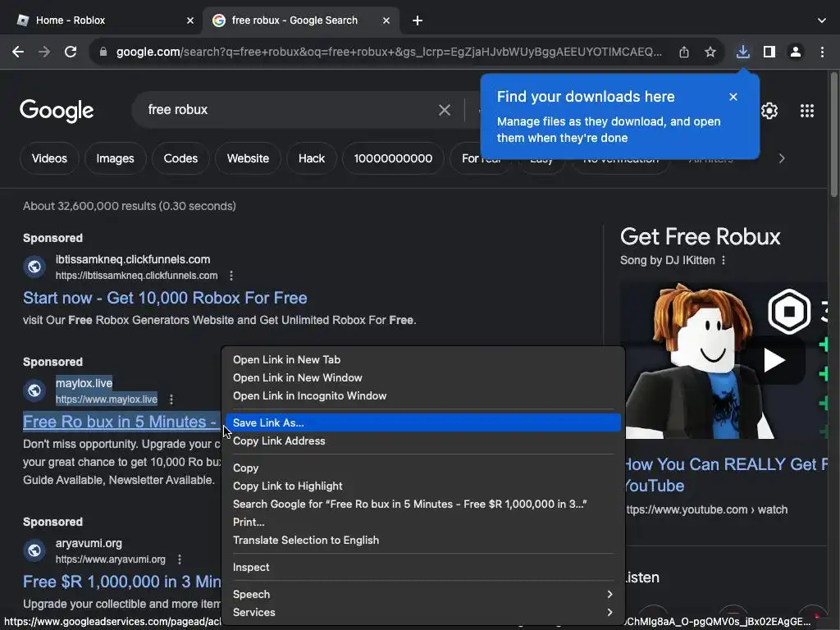Viewport: 840px width, 630px height.
Task: Open options for maylox.live ad
Action: pyautogui.click(x=171, y=399)
